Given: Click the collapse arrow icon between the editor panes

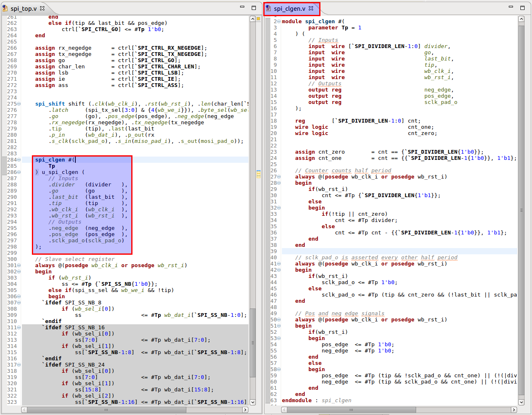Looking at the screenshot, I should pos(253,19).
